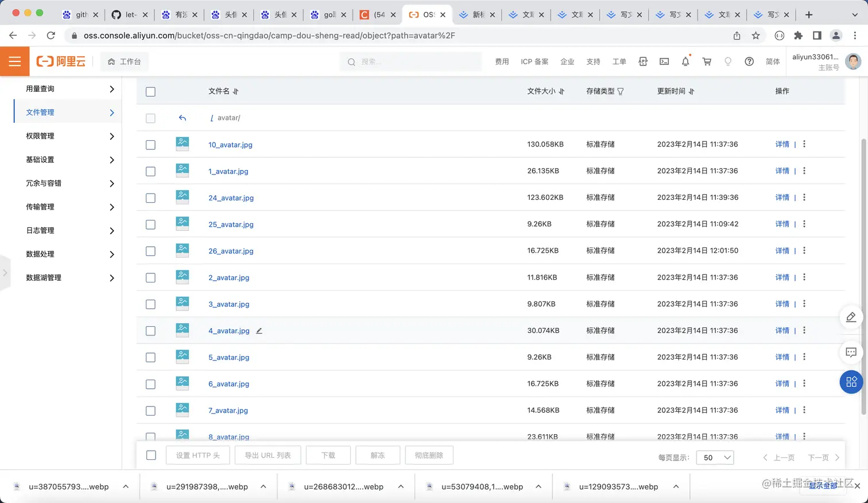The image size is (868, 503).
Task: Sort by file name icon
Action: tap(236, 91)
